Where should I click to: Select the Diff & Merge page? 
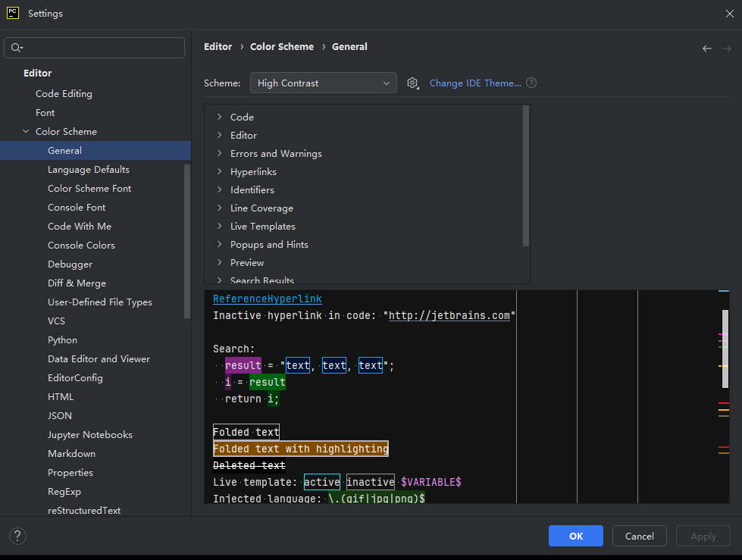(77, 283)
